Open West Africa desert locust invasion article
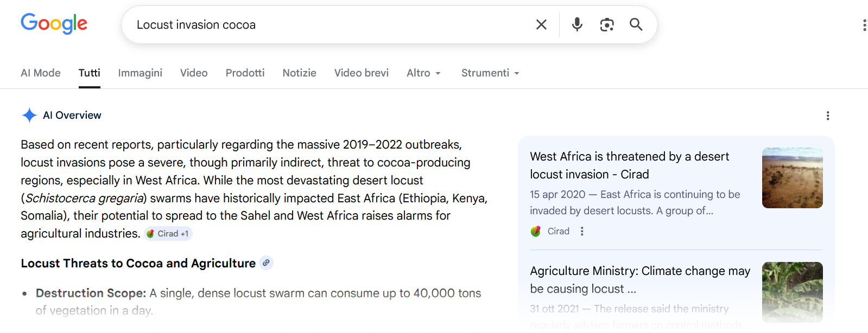 [x=629, y=165]
